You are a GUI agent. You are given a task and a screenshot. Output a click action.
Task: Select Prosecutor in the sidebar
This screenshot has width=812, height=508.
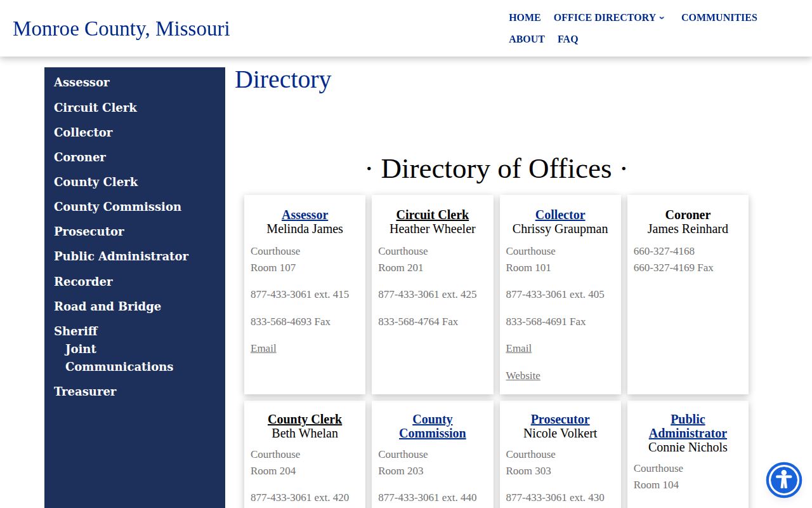point(89,231)
